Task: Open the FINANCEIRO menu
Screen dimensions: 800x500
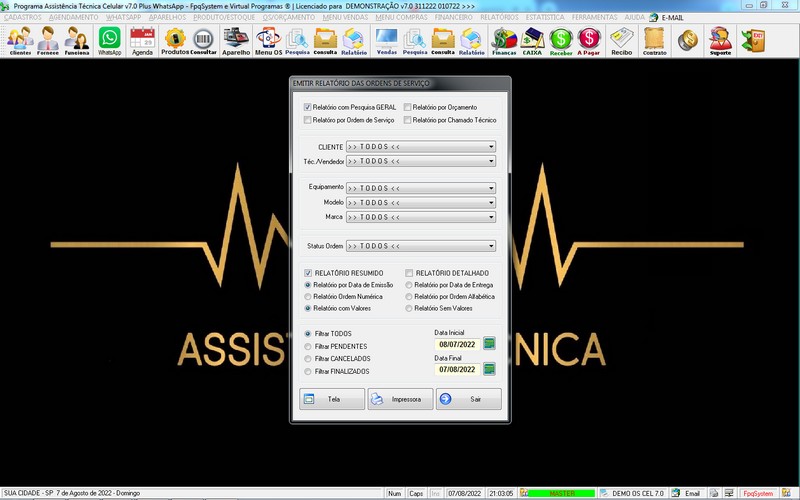Action: click(x=454, y=17)
